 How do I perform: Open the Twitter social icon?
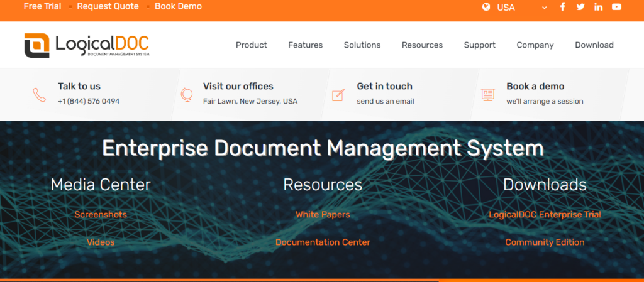[x=580, y=7]
